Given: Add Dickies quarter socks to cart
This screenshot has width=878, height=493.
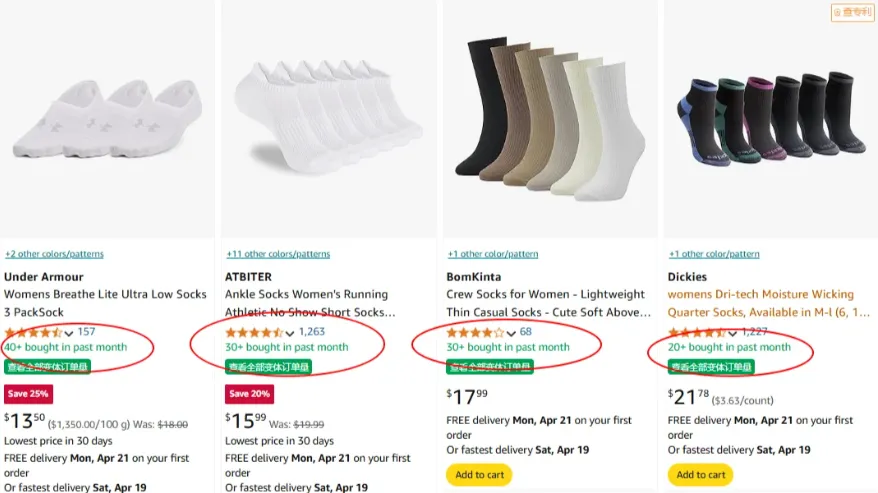Looking at the screenshot, I should [x=700, y=474].
